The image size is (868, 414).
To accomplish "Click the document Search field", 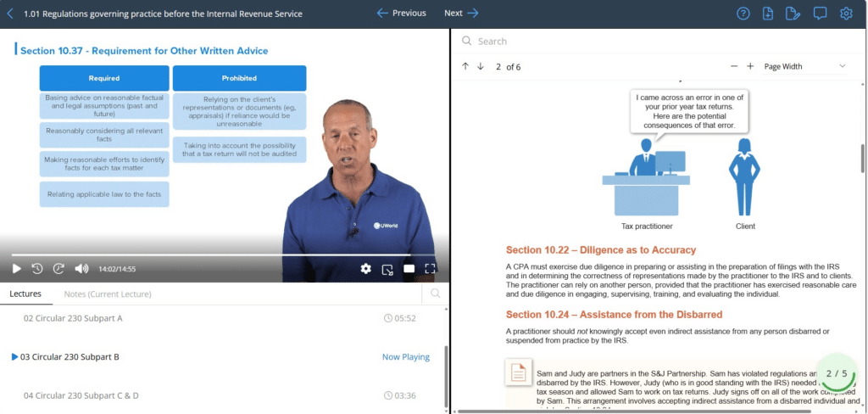I will pyautogui.click(x=659, y=41).
